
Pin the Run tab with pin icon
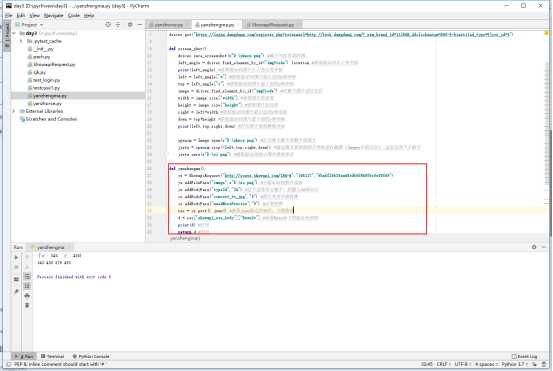(16, 292)
